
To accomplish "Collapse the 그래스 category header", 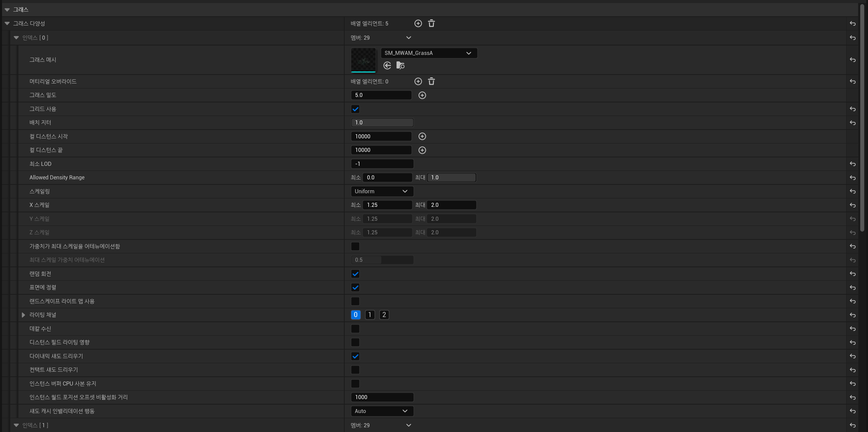I will pyautogui.click(x=7, y=9).
